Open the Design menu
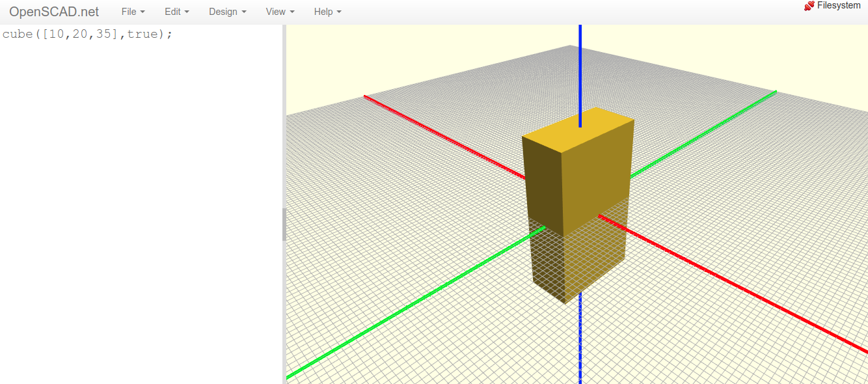This screenshot has width=868, height=384. [227, 12]
